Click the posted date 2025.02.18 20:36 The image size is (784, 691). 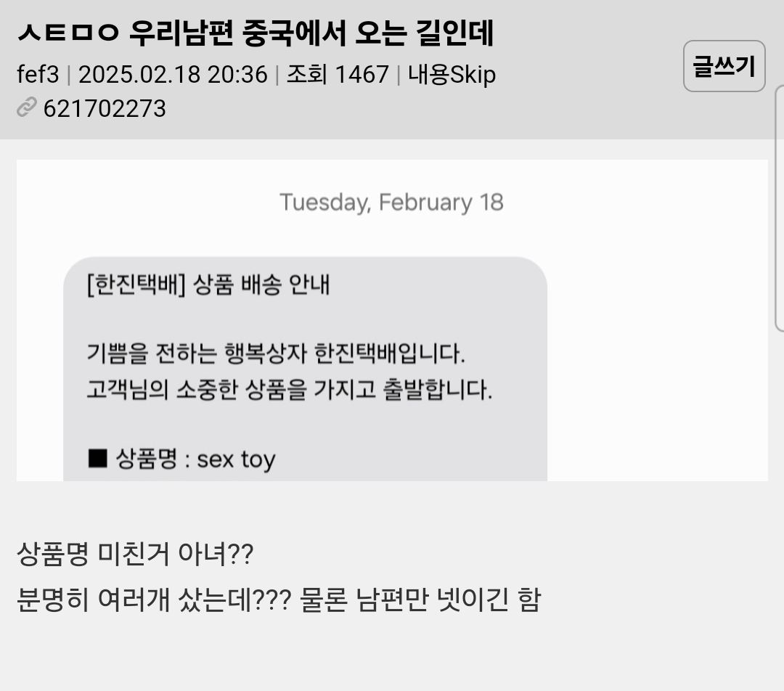(173, 75)
